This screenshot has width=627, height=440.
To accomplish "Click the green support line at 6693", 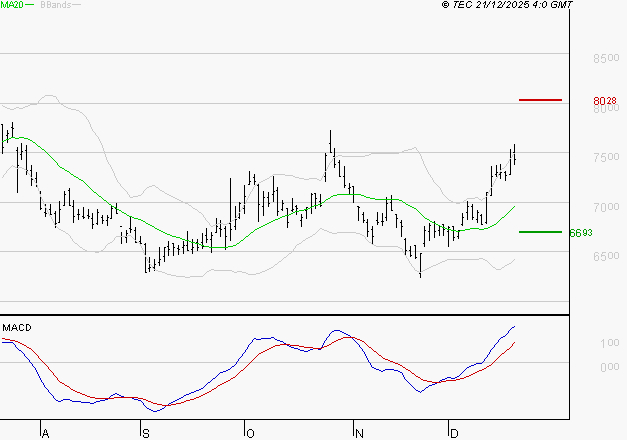I will click(x=540, y=232).
